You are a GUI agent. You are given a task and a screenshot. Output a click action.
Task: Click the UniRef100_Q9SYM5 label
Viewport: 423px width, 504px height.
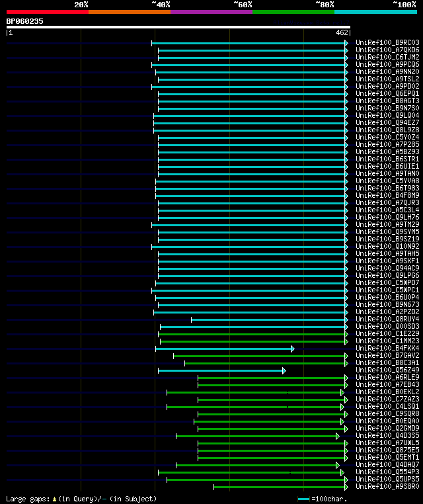coord(387,231)
